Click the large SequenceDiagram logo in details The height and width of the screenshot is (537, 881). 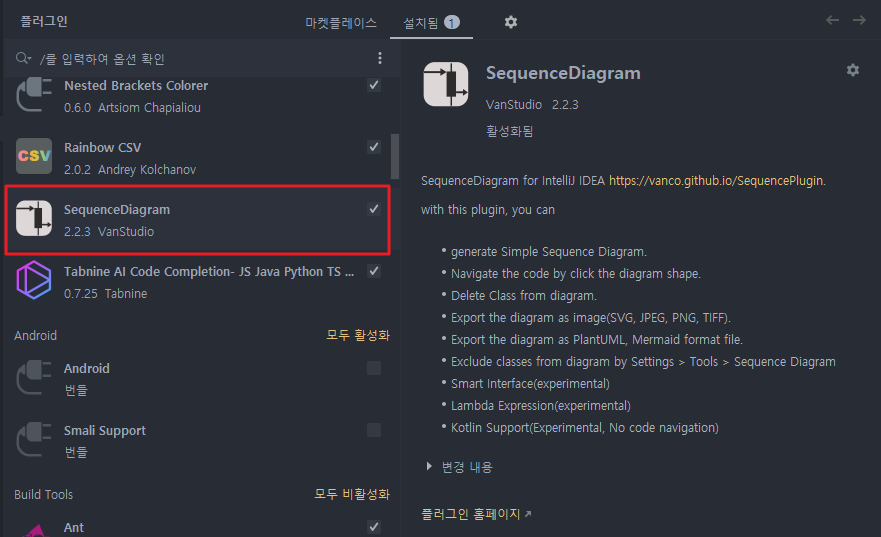tap(446, 84)
